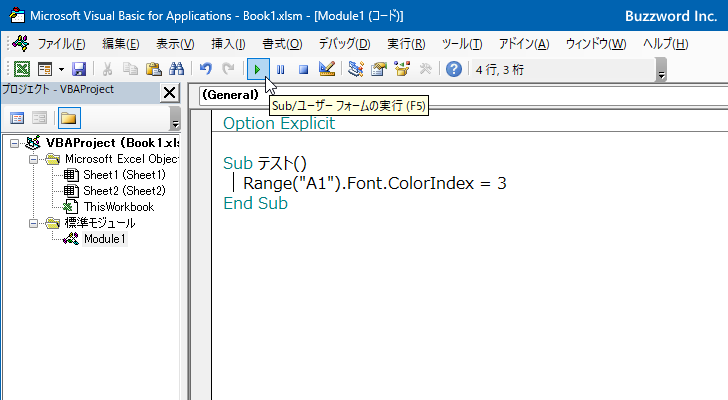The width and height of the screenshot is (728, 400).
Task: Select VBAProject (Book1.xlsm) tree item
Action: 112,143
